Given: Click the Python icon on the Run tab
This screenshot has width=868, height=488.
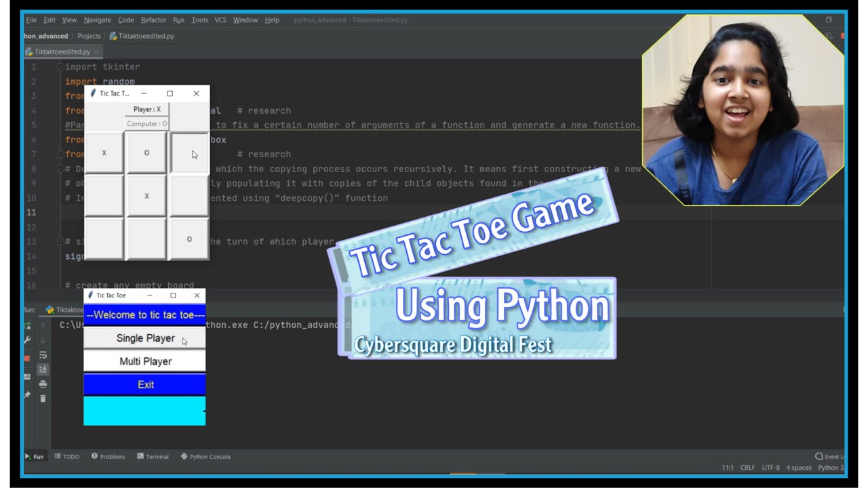Looking at the screenshot, I should click(50, 310).
